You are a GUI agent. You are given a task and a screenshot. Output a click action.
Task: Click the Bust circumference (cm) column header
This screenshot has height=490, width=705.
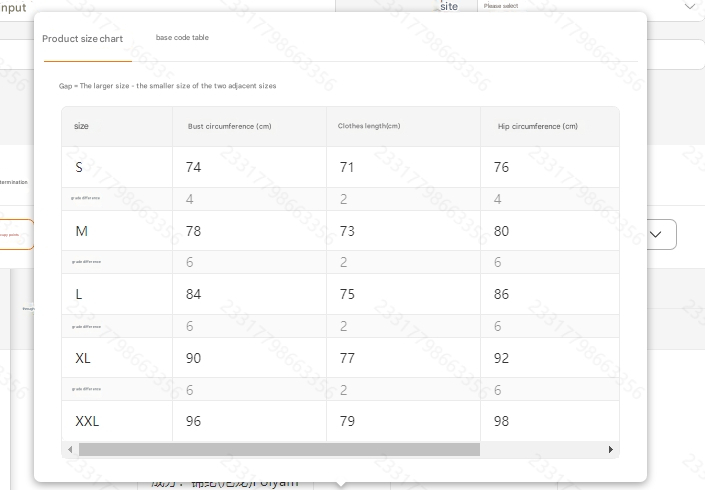click(x=229, y=126)
